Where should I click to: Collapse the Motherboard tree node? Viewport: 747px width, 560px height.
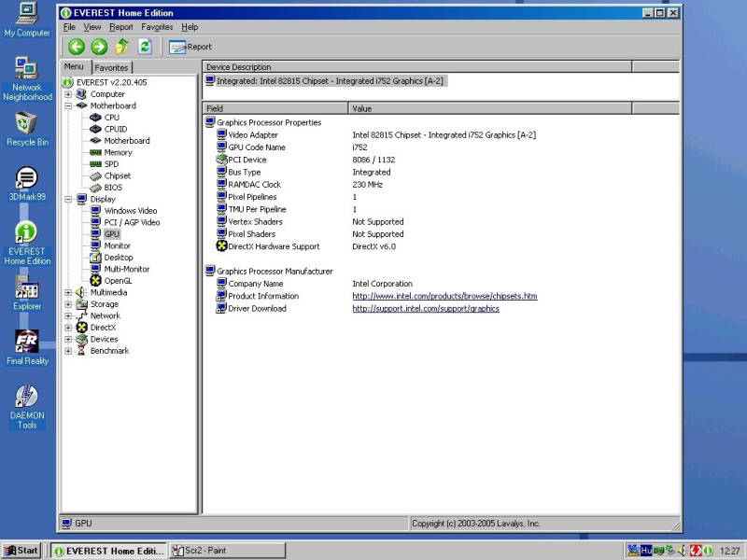68,105
